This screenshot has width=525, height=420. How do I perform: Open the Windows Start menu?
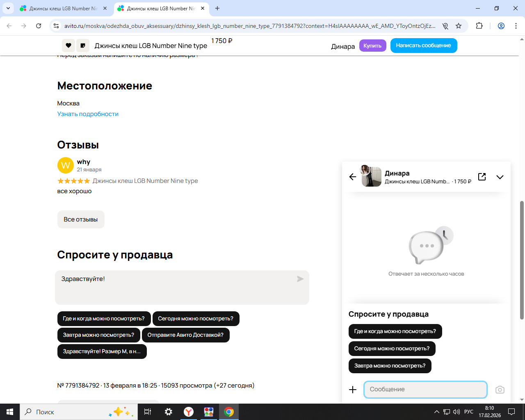tap(10, 412)
